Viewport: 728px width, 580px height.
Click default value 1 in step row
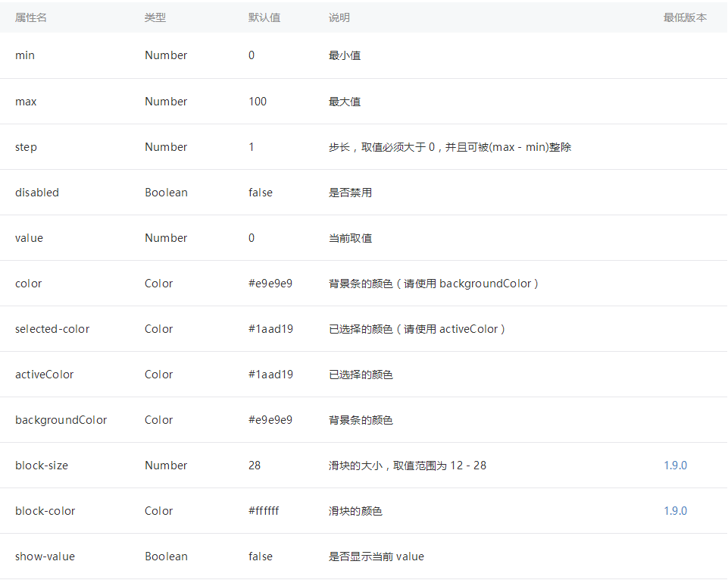click(x=252, y=147)
